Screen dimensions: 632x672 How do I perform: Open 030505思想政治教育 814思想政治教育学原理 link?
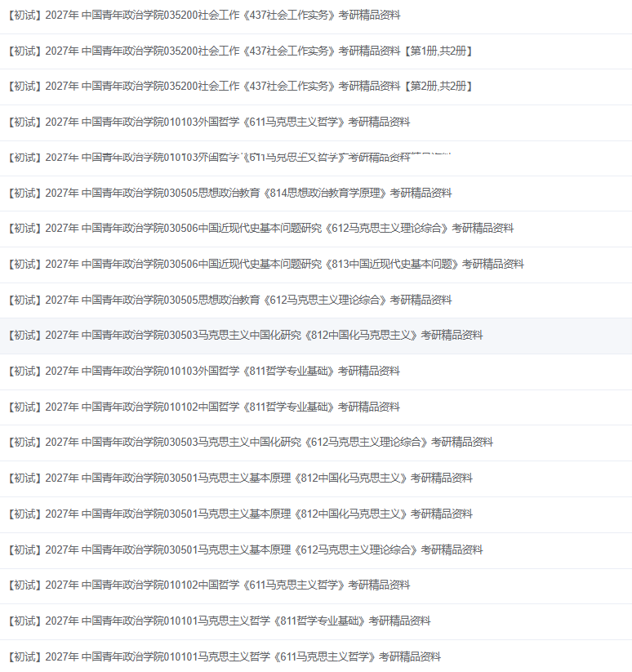coord(229,194)
